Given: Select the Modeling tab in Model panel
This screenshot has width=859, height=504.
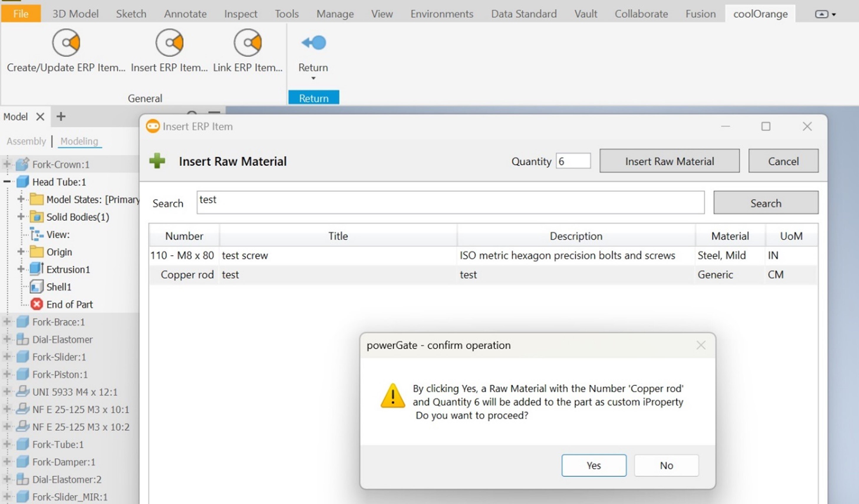Looking at the screenshot, I should (78, 141).
